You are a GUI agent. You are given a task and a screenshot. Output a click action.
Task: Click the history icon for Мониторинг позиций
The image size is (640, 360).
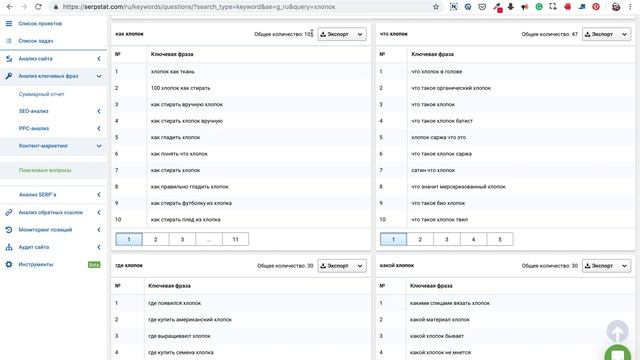click(x=9, y=230)
